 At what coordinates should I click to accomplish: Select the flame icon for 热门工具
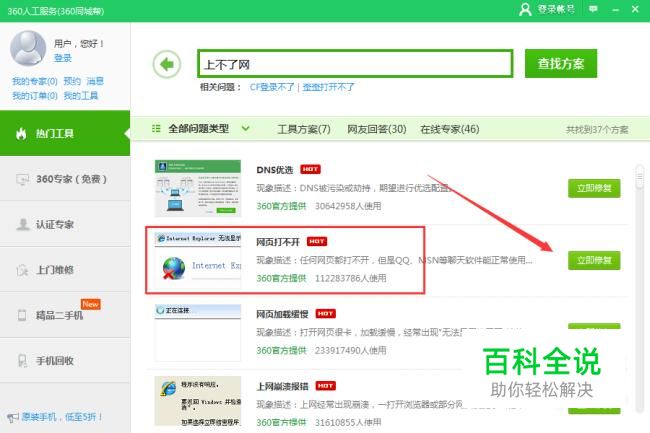[21, 133]
